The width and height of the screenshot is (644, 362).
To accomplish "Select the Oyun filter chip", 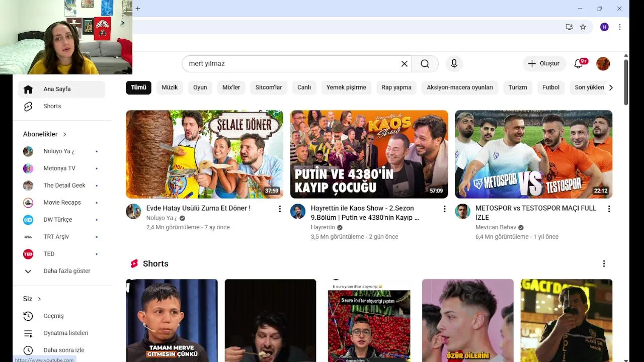I will pyautogui.click(x=200, y=87).
